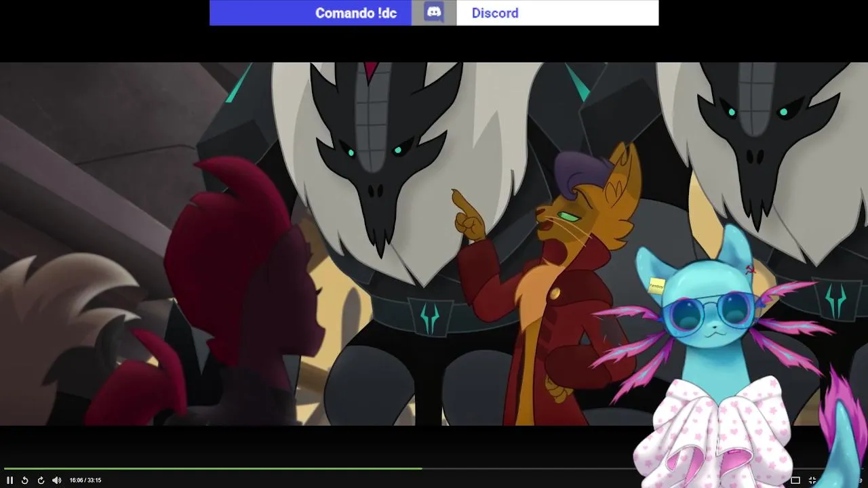Viewport: 868px width, 488px height.
Task: Click the skip forward button
Action: (41, 481)
